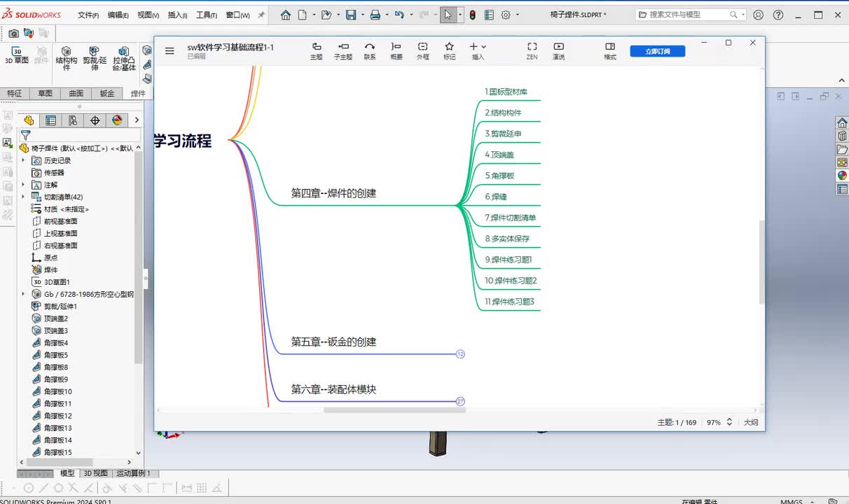
Task: Add a 子主题 subtopic in mind map
Action: pos(343,51)
